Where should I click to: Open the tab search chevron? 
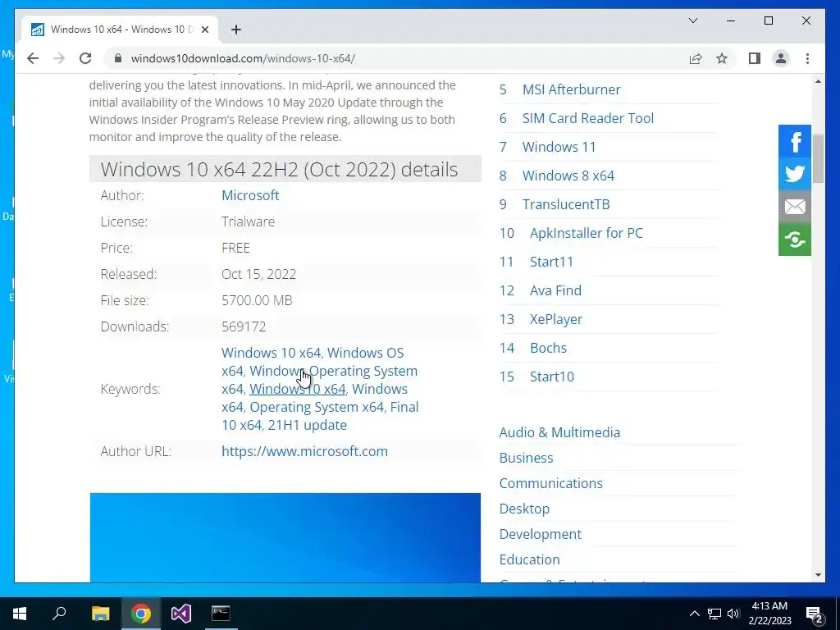pyautogui.click(x=693, y=21)
